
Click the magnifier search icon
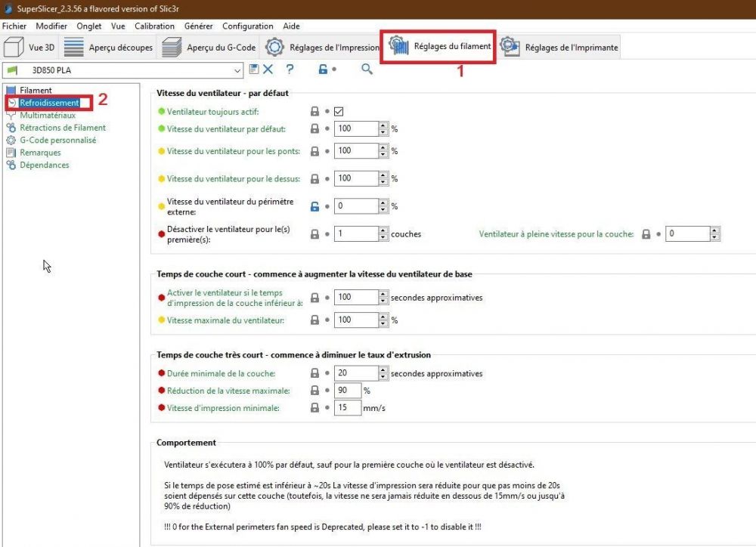point(367,69)
